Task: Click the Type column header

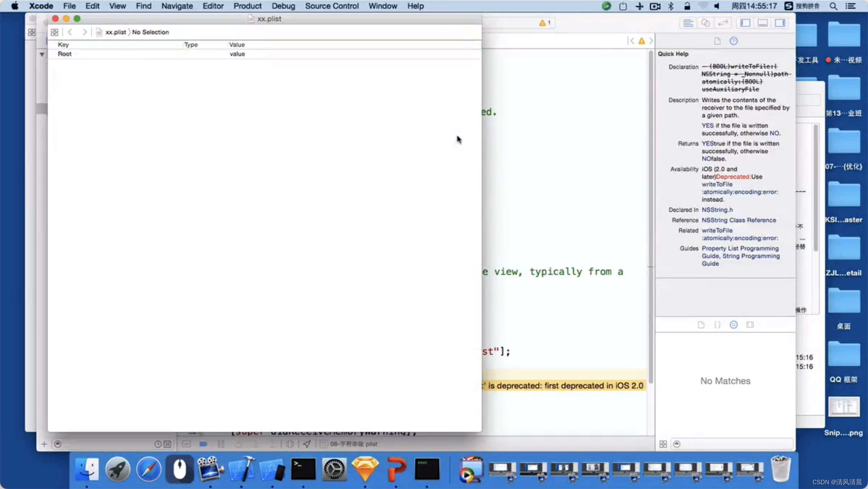Action: tap(191, 44)
